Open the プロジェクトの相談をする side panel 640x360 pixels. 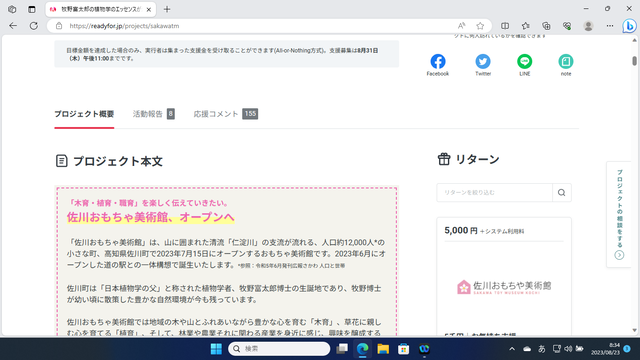[x=619, y=214]
